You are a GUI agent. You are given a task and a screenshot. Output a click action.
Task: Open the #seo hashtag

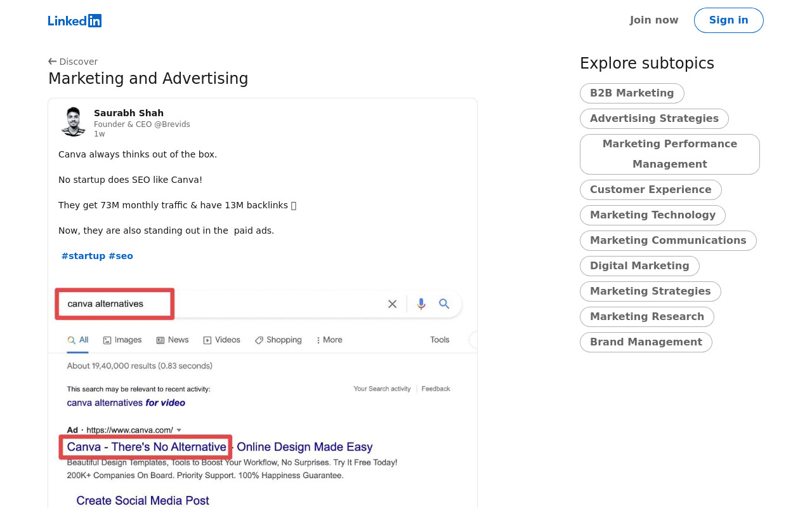(x=121, y=256)
